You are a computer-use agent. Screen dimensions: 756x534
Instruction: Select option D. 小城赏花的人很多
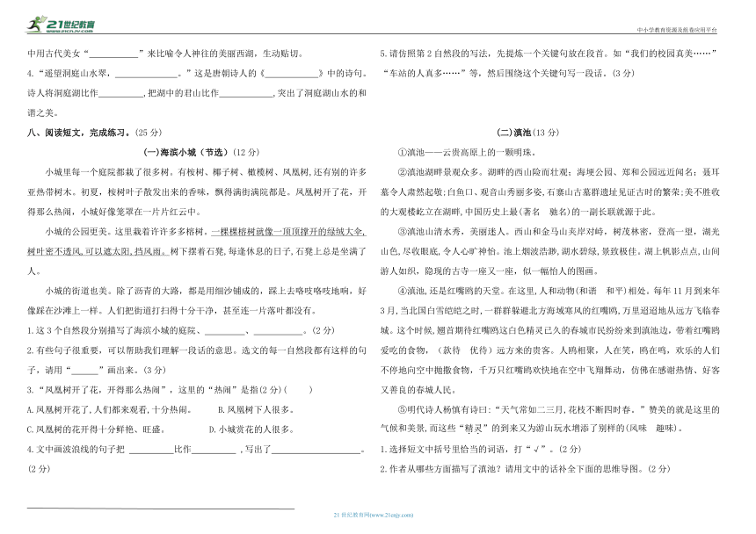(x=251, y=429)
